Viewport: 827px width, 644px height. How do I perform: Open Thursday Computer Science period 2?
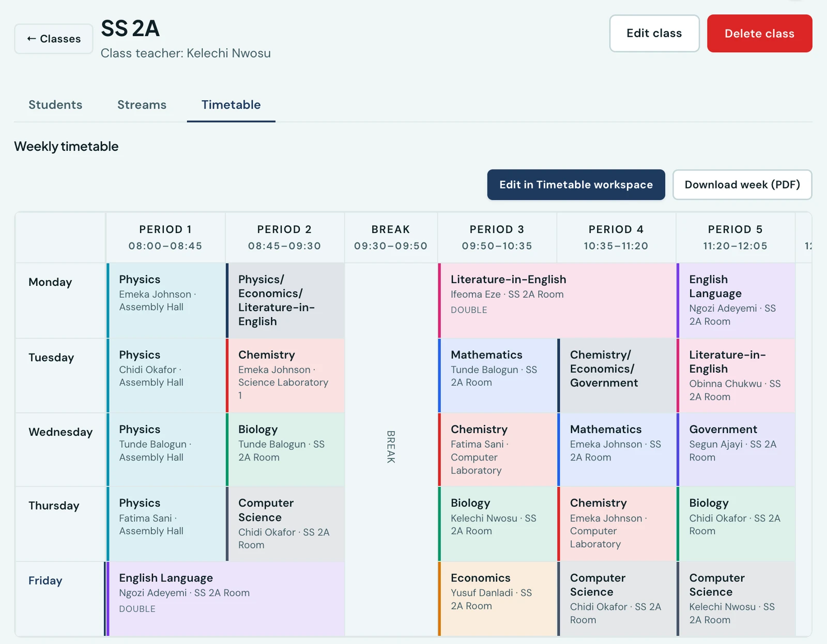285,524
